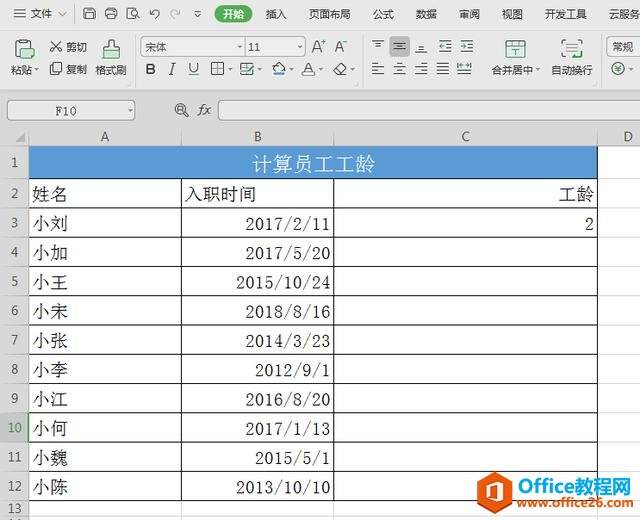The image size is (640, 520).
Task: Click distributed alignment icon
Action: coord(464,68)
